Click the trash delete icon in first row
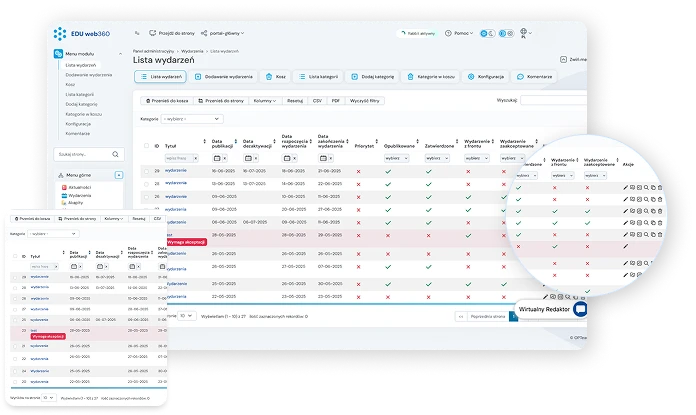 click(x=661, y=187)
